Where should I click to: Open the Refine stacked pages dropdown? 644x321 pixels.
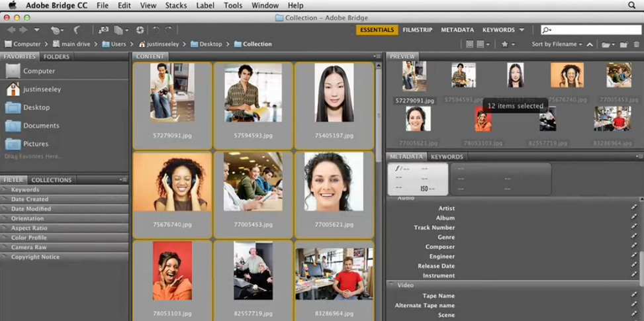click(x=122, y=30)
